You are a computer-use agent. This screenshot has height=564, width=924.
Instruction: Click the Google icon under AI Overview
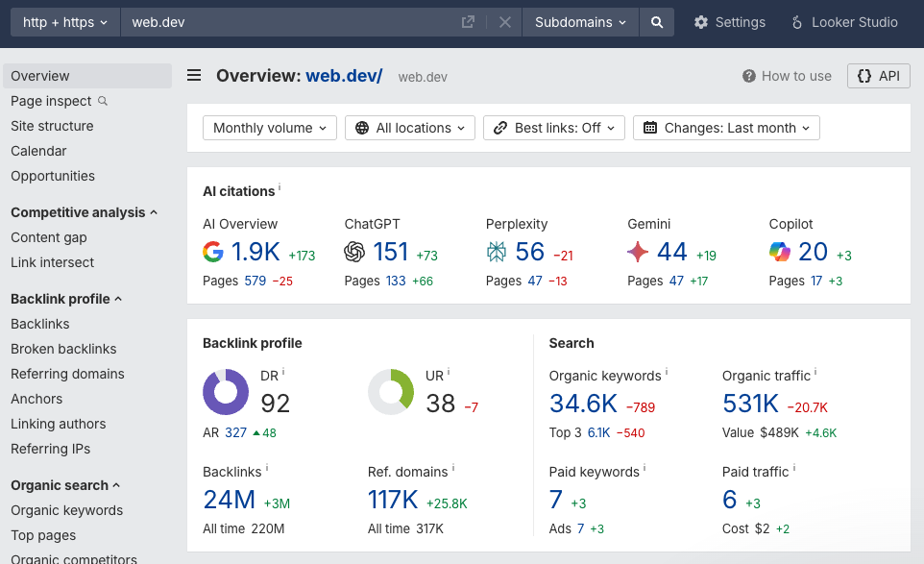(x=211, y=252)
